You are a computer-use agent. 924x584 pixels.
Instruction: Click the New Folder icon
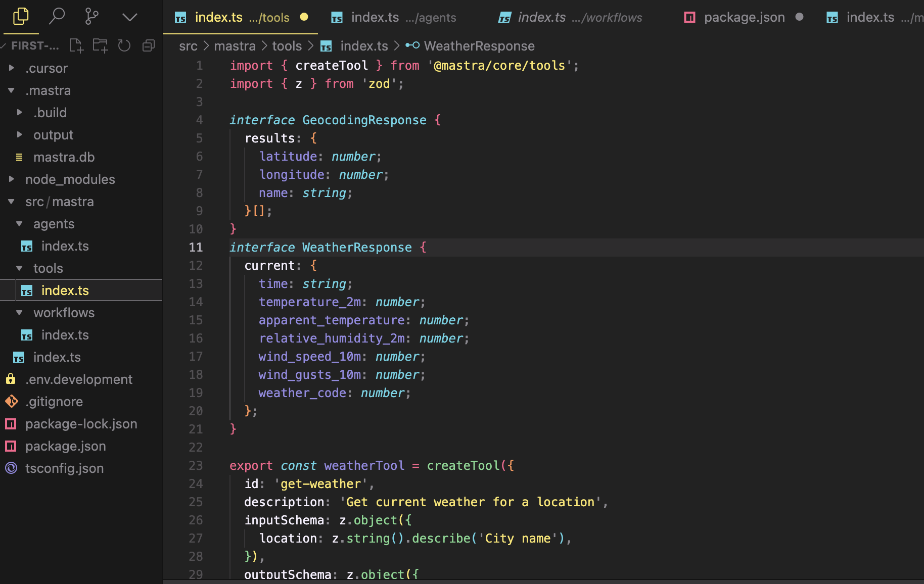pos(100,46)
